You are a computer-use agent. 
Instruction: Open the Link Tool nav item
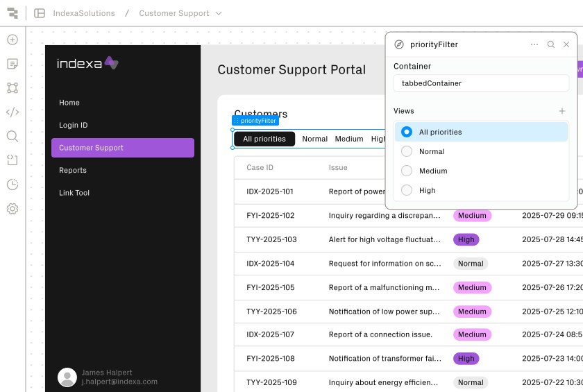click(74, 193)
